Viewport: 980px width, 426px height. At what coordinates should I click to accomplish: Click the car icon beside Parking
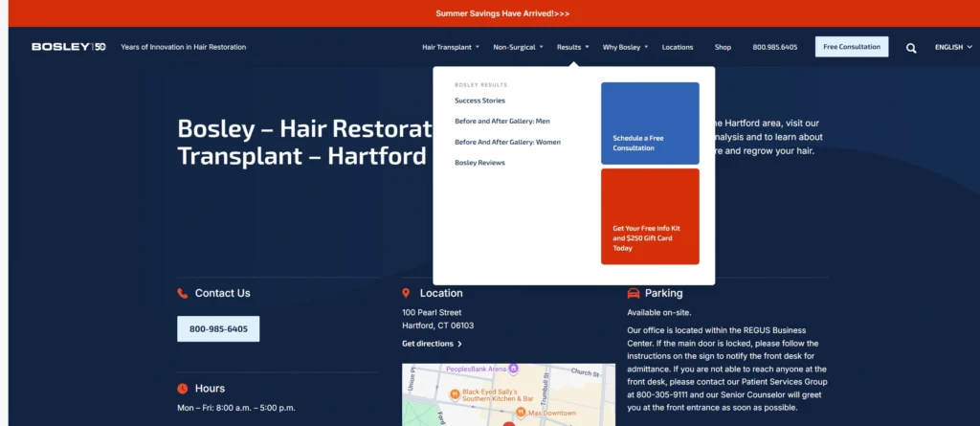(x=634, y=293)
